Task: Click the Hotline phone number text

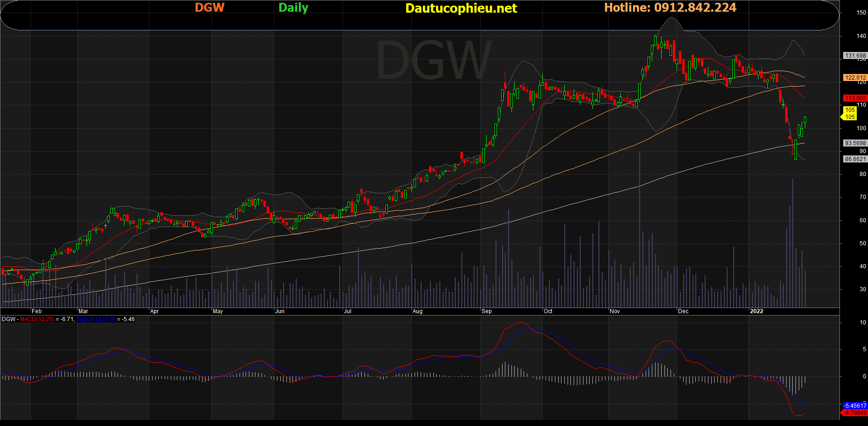Action: tap(670, 8)
